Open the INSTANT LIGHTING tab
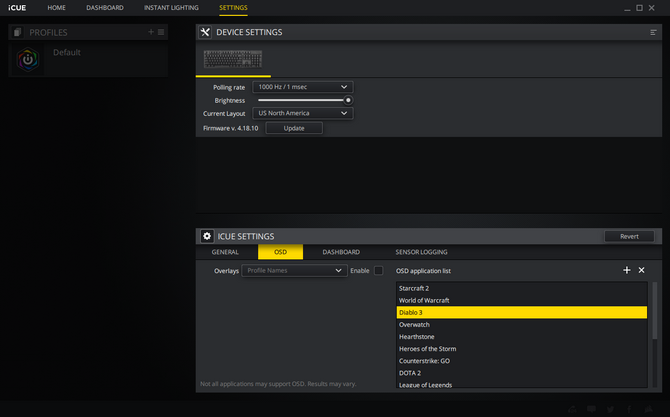Viewport: 670px width, 417px height. pyautogui.click(x=171, y=8)
